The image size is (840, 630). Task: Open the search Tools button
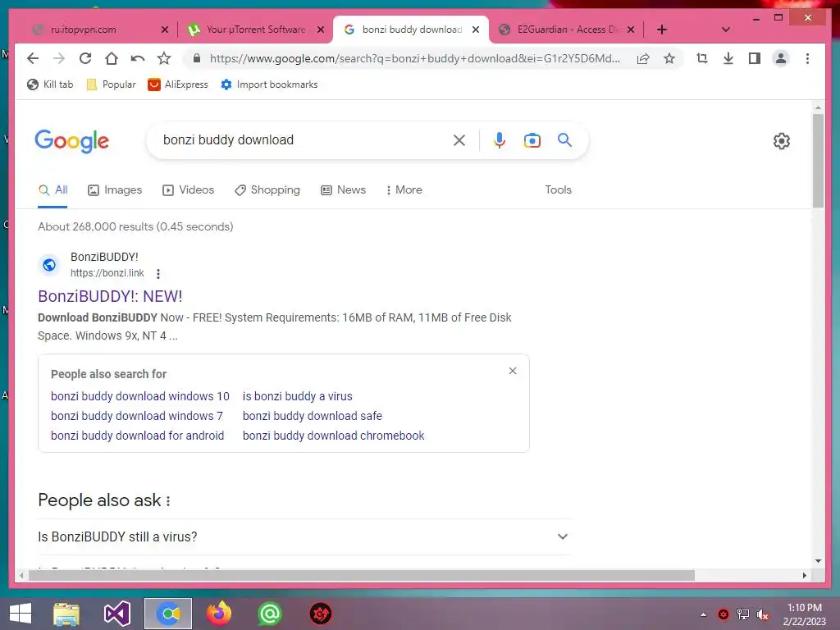[x=558, y=190]
